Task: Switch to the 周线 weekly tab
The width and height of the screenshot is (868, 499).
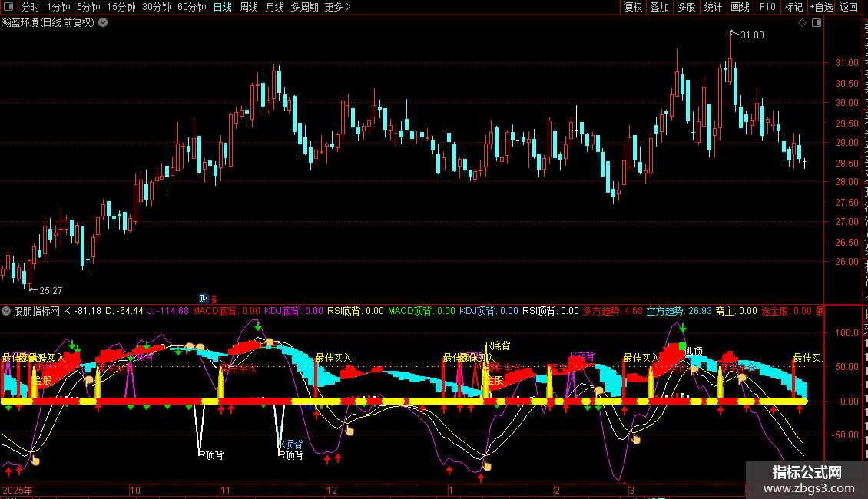Action: (x=249, y=8)
